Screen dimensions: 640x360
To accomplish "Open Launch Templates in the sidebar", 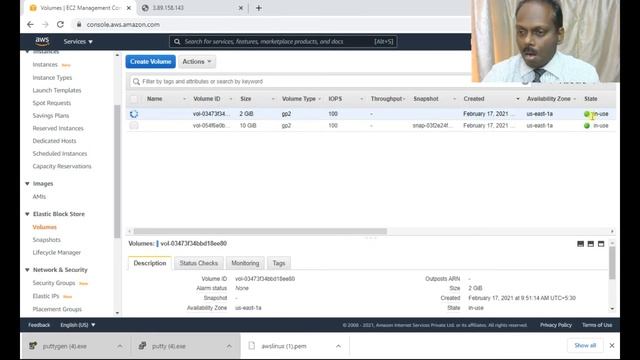I will (x=57, y=90).
